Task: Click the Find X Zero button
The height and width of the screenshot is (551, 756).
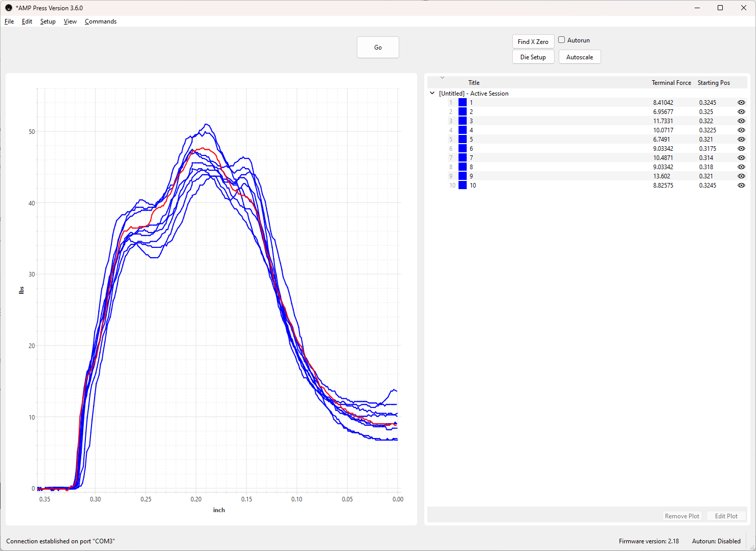Action: (x=533, y=42)
